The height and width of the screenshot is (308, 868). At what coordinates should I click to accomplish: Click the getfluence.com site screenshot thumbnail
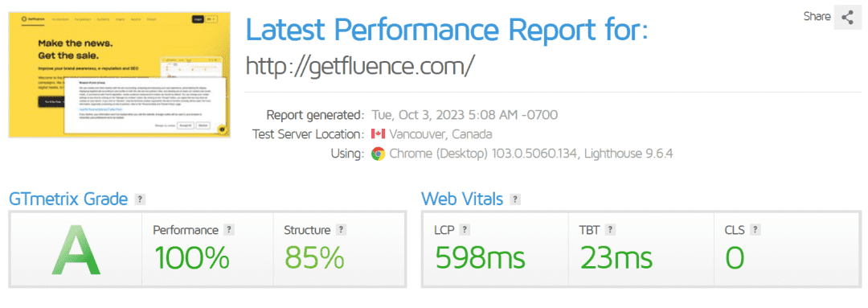pyautogui.click(x=120, y=74)
